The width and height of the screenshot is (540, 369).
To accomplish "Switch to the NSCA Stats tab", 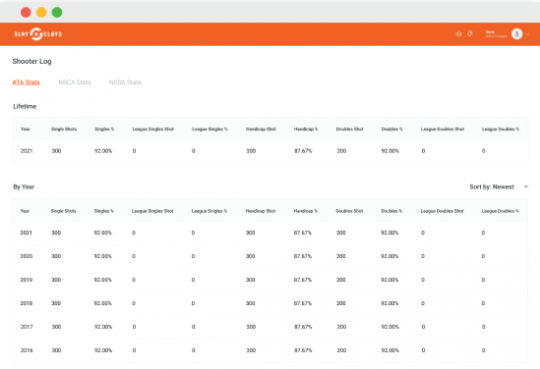I will 75,82.
